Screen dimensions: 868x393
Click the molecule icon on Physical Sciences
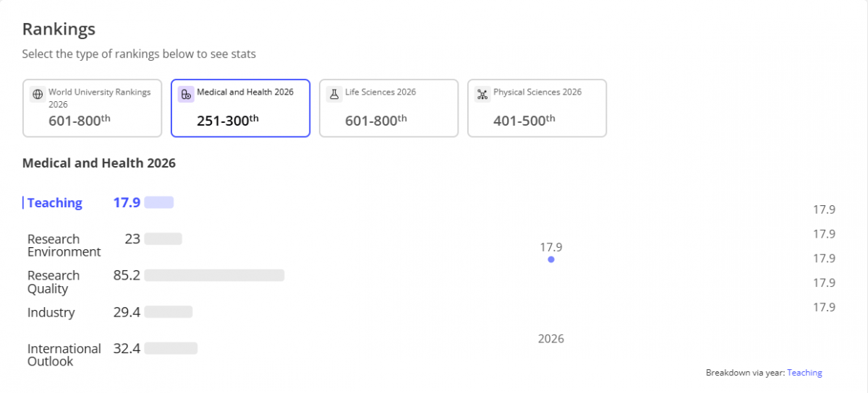pos(482,95)
